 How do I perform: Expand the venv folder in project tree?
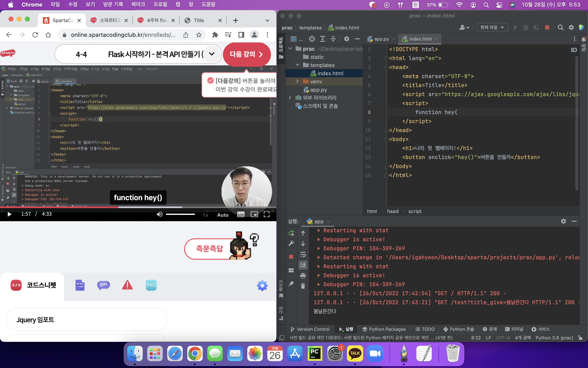[297, 81]
